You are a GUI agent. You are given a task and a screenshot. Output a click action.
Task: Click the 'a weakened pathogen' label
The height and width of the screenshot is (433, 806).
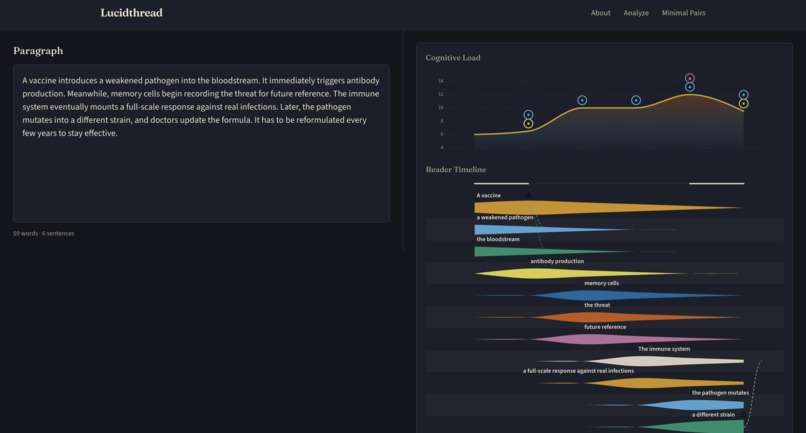(505, 218)
